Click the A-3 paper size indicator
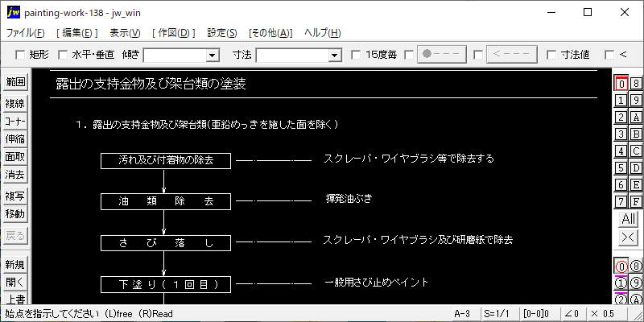 (466, 314)
